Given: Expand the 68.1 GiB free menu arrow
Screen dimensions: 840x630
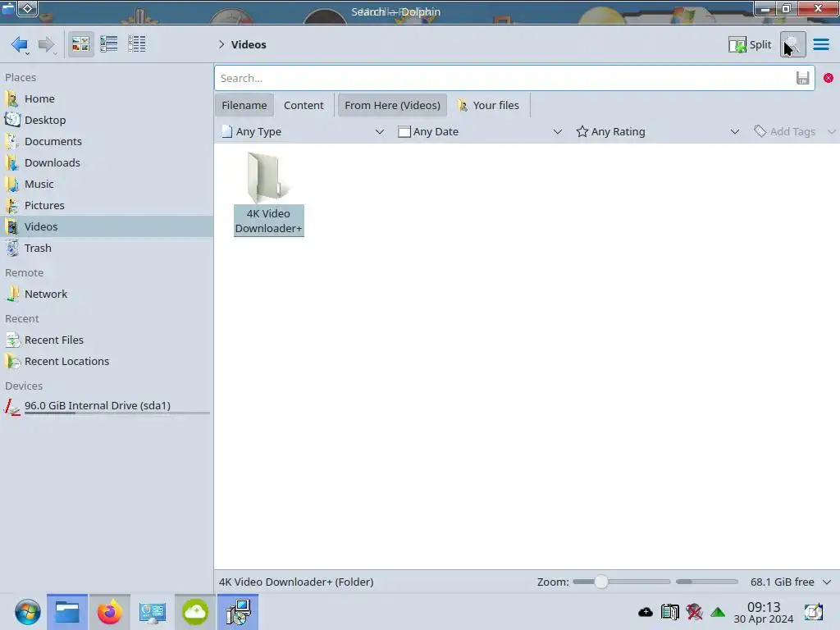Looking at the screenshot, I should point(827,582).
